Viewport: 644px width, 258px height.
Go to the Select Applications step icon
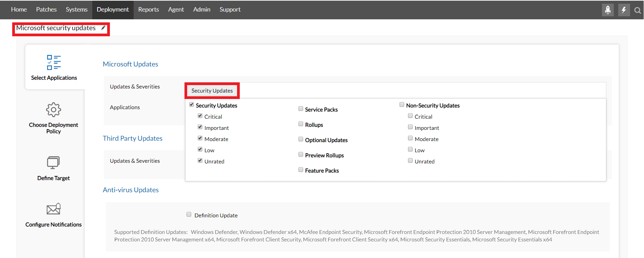click(54, 62)
